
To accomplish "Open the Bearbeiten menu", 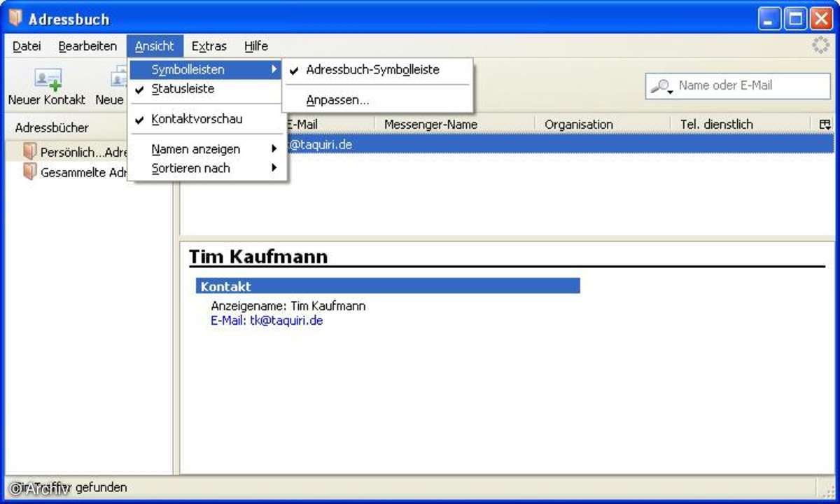I will [x=87, y=46].
